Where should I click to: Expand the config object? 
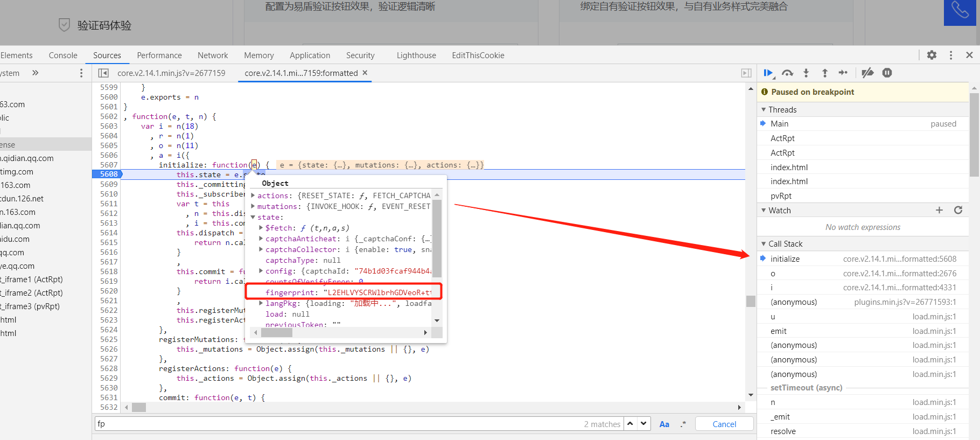click(x=261, y=271)
